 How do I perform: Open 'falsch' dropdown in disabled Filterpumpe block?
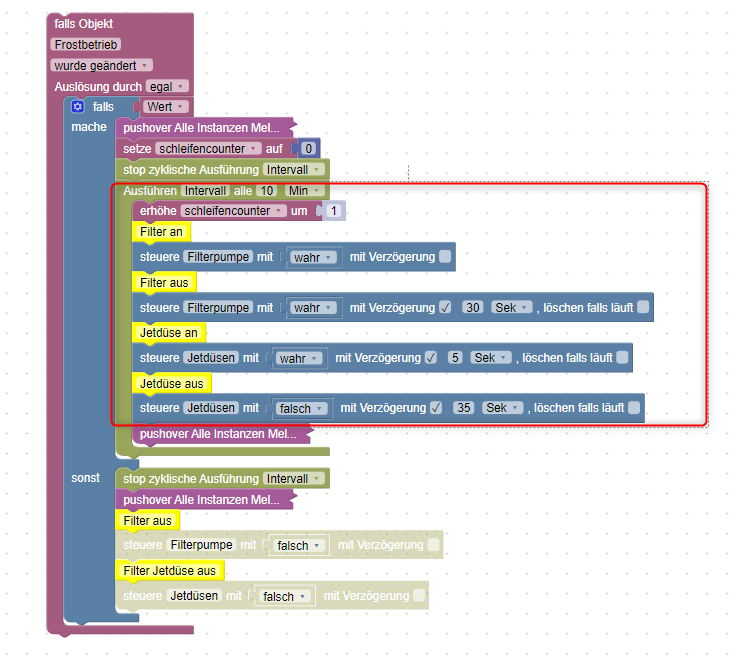(299, 546)
